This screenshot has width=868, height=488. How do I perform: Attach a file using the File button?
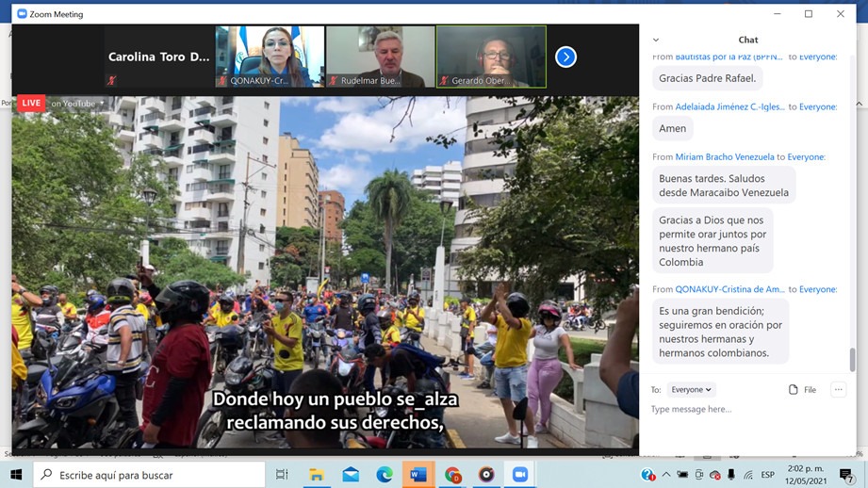click(802, 389)
